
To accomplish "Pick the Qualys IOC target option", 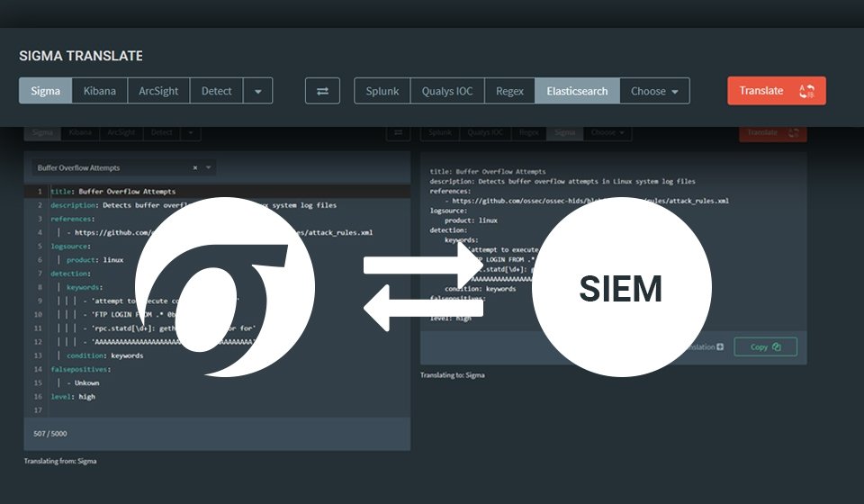I will [447, 91].
